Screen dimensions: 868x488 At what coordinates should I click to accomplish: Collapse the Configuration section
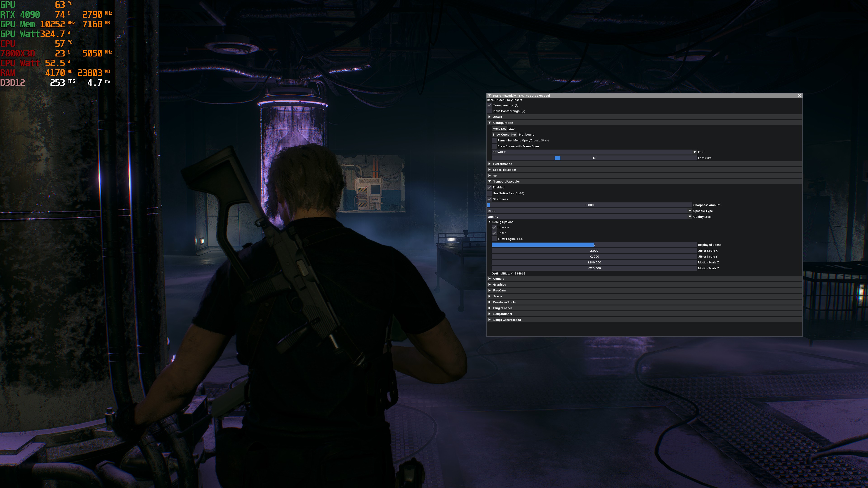pyautogui.click(x=644, y=123)
